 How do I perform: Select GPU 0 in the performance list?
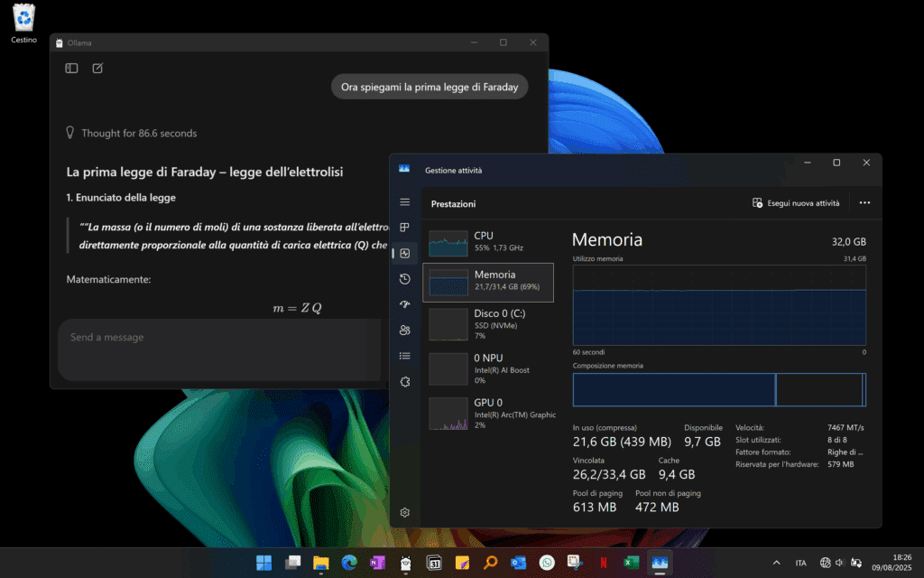(x=487, y=408)
